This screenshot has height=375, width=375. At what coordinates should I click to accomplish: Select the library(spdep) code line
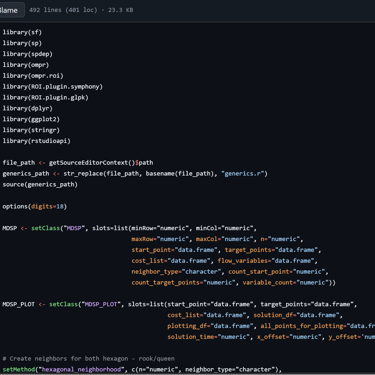27,54
